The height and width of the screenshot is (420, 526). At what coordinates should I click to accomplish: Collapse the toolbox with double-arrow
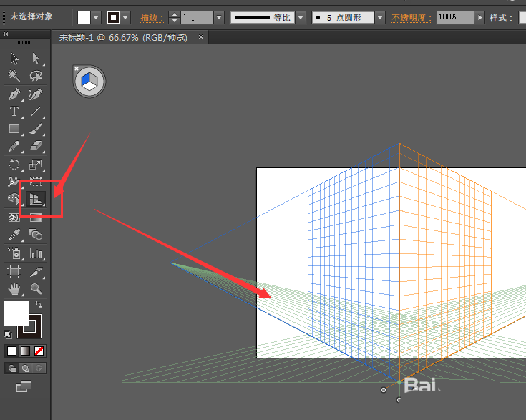coord(6,34)
